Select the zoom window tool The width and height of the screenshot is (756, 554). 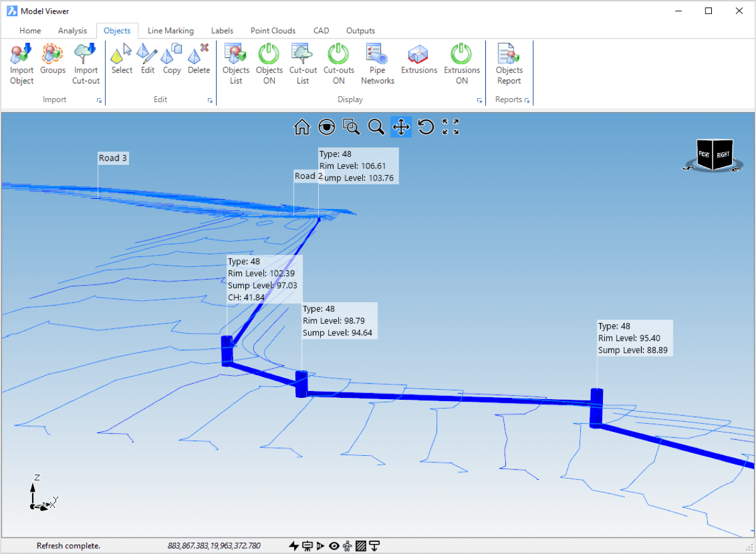click(351, 127)
